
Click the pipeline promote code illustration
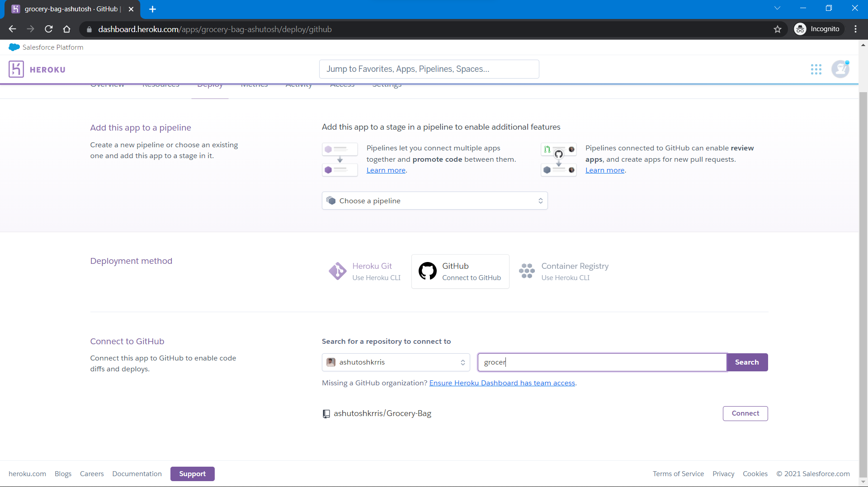[340, 159]
